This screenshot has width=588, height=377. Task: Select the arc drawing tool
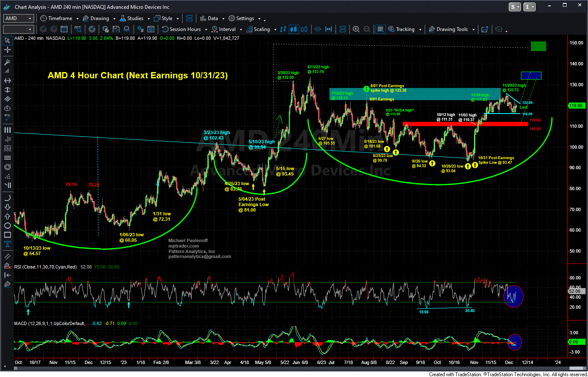7,198
